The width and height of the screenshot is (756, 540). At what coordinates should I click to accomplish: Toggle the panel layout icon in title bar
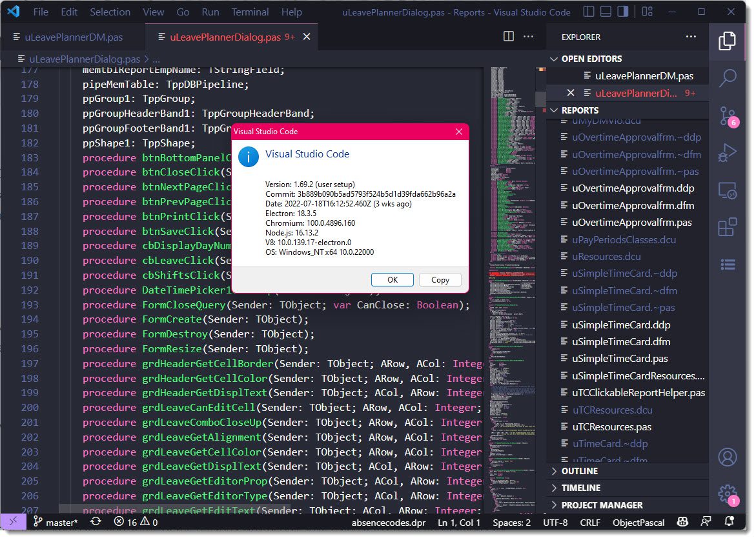(x=606, y=12)
